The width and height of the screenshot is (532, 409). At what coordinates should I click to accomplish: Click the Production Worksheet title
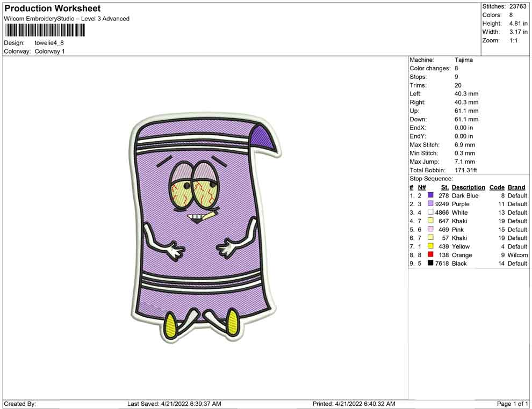52,9
